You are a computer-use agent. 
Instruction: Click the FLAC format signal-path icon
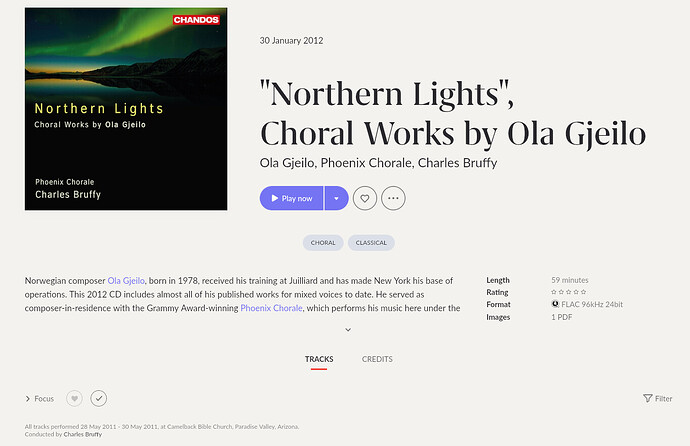555,304
